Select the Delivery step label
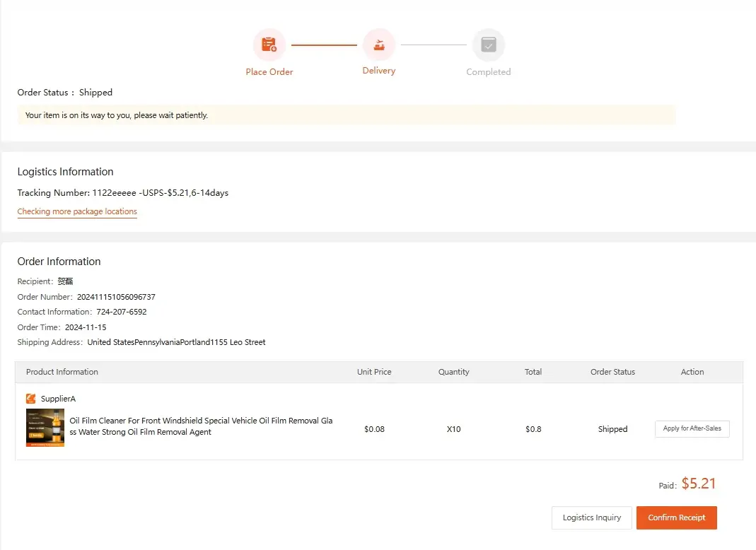This screenshot has height=550, width=756. (x=379, y=70)
